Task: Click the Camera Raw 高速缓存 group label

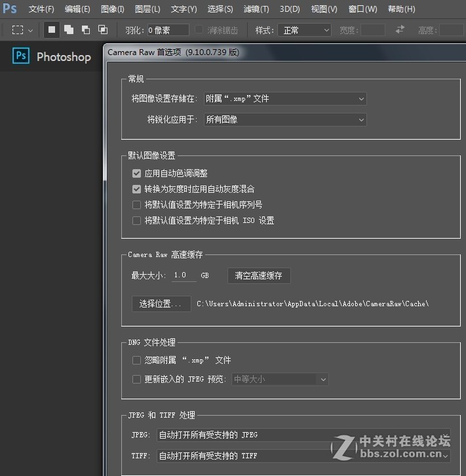Action: (x=165, y=254)
